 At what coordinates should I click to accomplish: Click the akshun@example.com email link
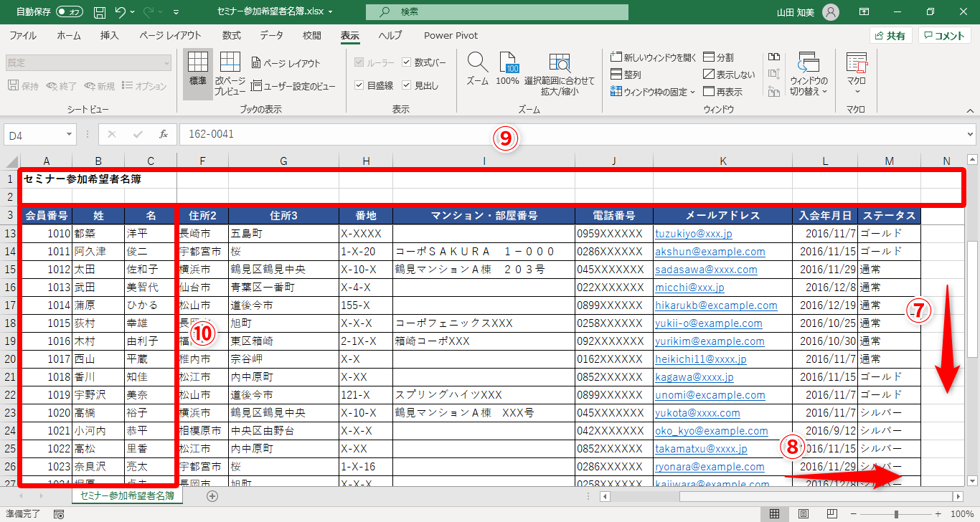tap(710, 252)
